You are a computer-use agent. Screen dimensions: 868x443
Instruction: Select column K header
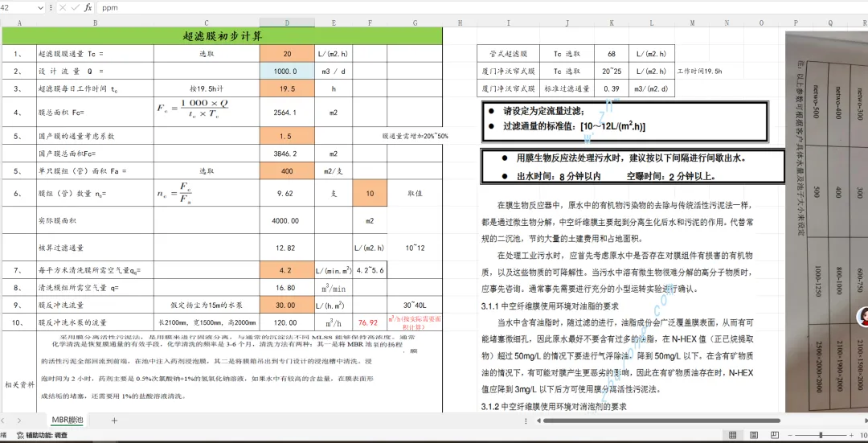tap(612, 23)
